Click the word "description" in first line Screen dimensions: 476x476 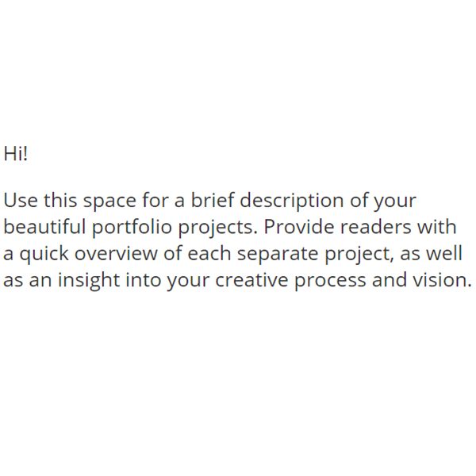pos(292,202)
